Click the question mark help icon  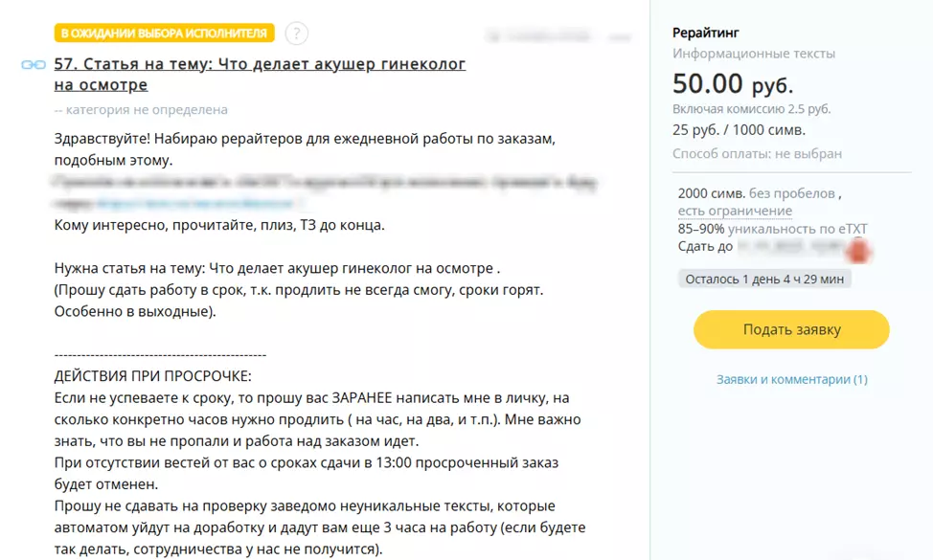297,34
